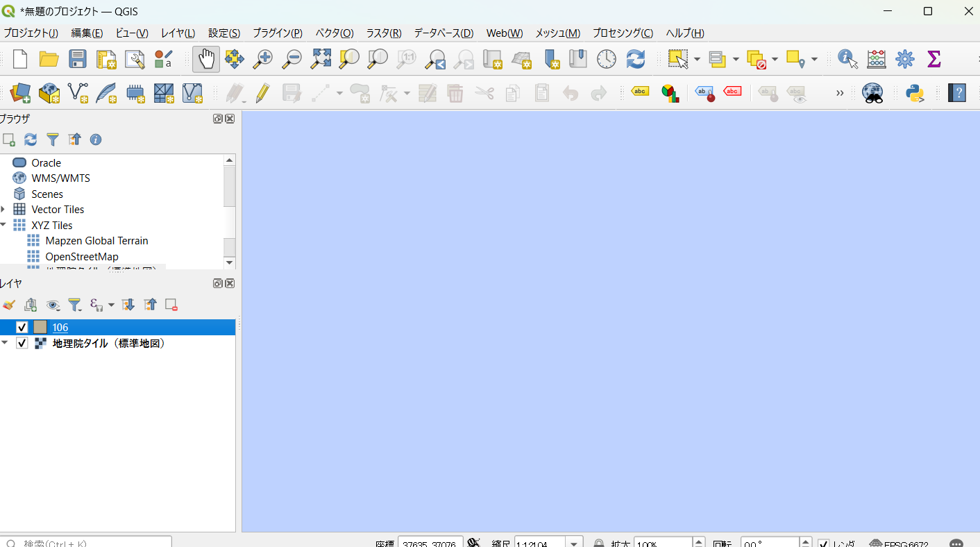The height and width of the screenshot is (547, 980).
Task: Click the Zoom Last icon
Action: (435, 59)
